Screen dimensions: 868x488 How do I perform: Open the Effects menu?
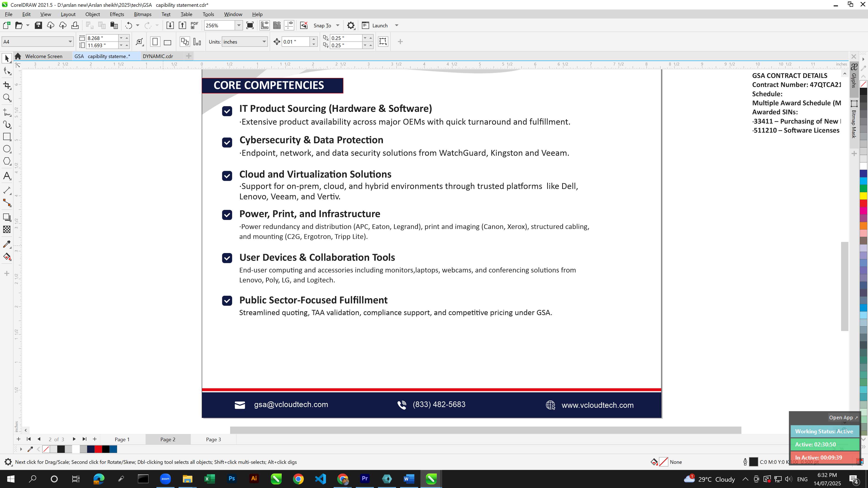[x=117, y=14]
